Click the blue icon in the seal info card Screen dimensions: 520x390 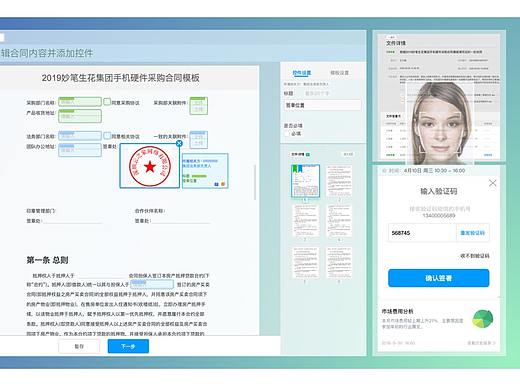(216, 184)
